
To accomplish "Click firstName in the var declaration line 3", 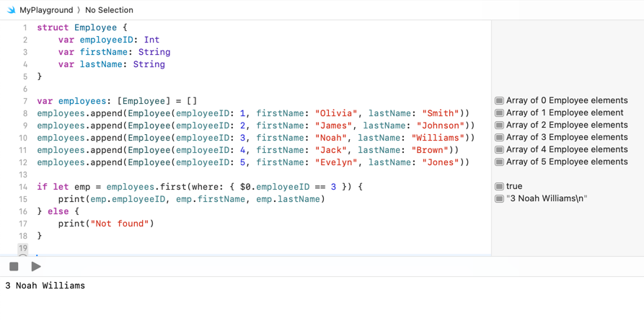I will (x=104, y=52).
